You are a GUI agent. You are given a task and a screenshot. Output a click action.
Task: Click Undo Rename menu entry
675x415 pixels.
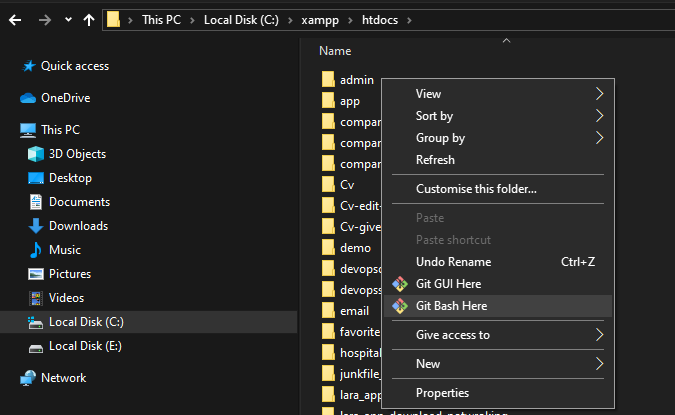click(x=453, y=262)
